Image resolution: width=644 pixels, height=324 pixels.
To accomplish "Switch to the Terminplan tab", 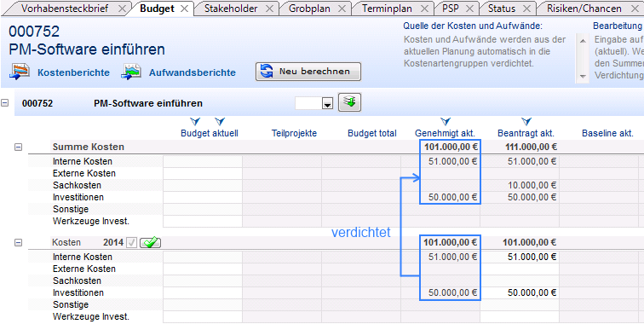I will pos(388,9).
